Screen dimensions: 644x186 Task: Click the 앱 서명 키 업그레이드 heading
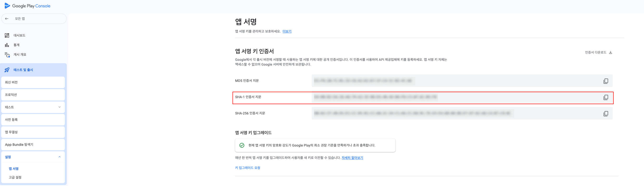(253, 133)
